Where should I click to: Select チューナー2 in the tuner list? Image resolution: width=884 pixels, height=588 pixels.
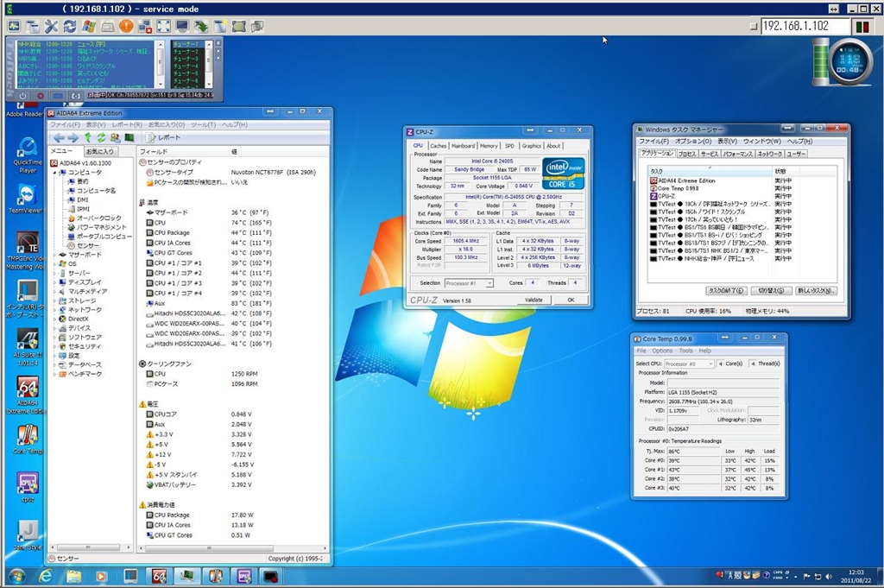186,51
